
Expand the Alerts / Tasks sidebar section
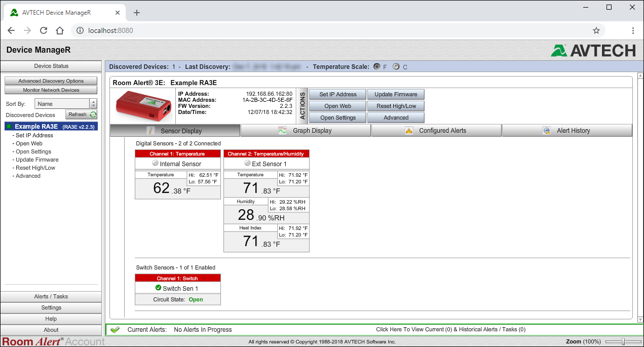[x=51, y=297]
